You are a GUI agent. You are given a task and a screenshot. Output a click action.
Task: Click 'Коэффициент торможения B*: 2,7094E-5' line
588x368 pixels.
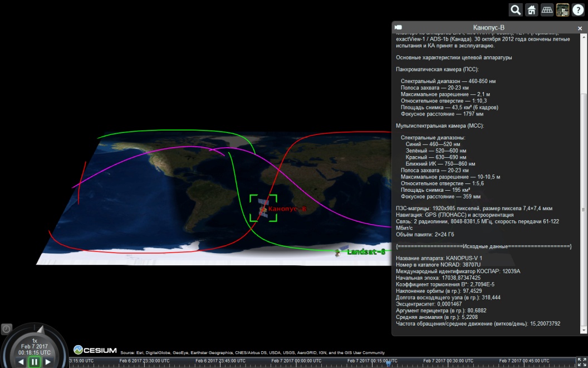[x=445, y=284]
